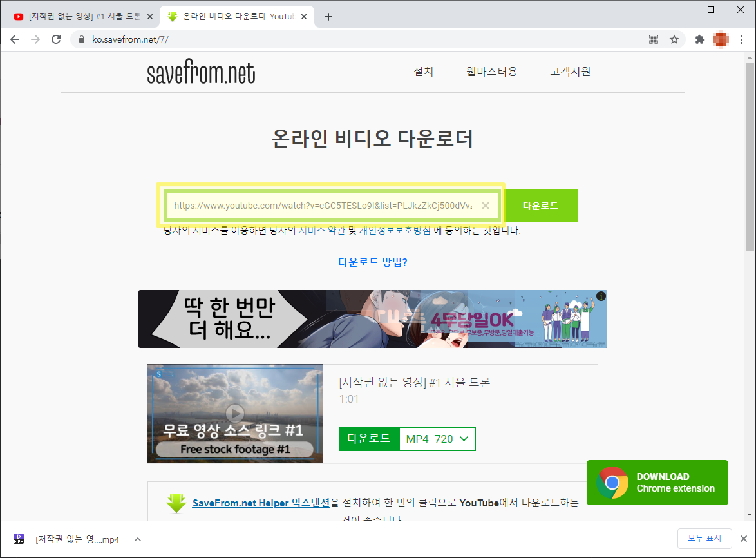
Task: Click the browser forward arrow
Action: click(x=35, y=39)
